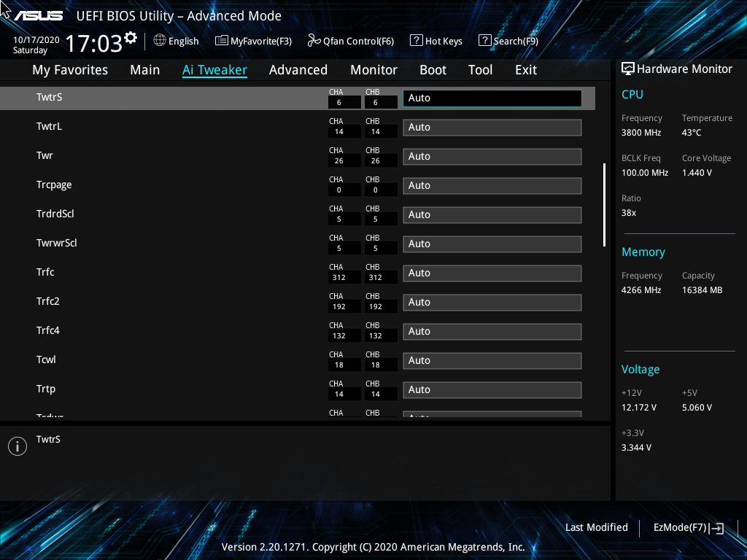The width and height of the screenshot is (747, 560).
Task: Select the TwtrL Auto field
Action: tap(492, 128)
